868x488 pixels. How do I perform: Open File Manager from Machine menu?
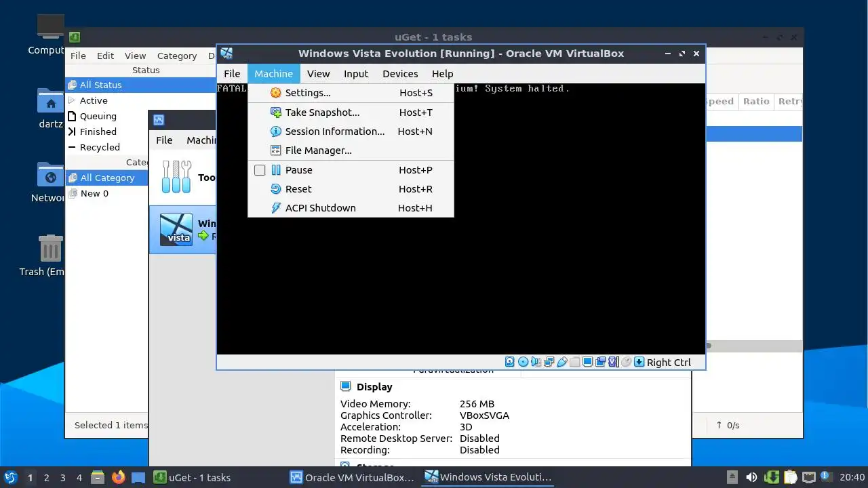pos(351,150)
